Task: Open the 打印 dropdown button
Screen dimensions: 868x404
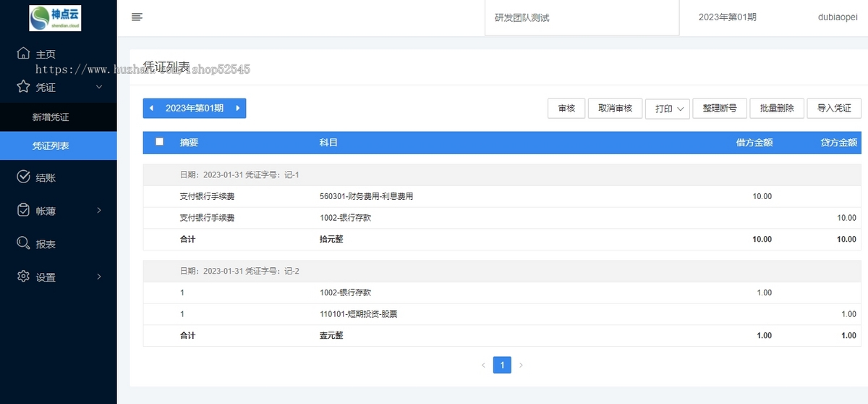Action: (668, 109)
